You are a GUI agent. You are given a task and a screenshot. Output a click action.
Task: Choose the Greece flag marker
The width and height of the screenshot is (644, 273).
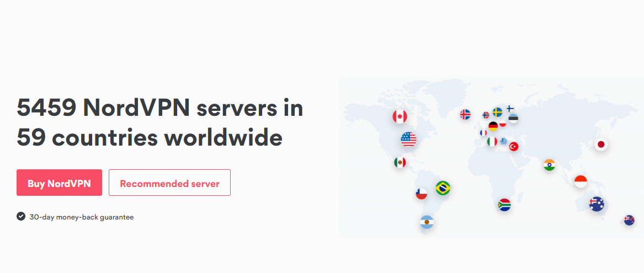[x=503, y=141]
